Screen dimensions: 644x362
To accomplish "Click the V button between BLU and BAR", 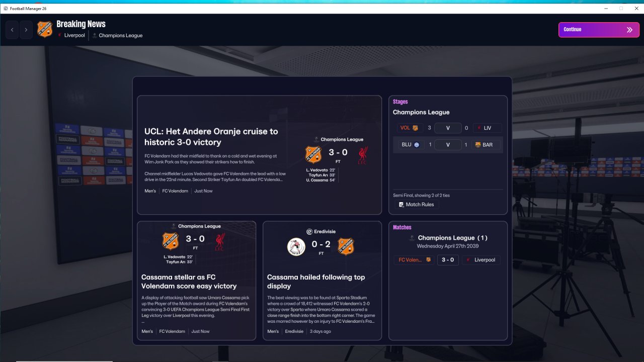I will [x=448, y=145].
